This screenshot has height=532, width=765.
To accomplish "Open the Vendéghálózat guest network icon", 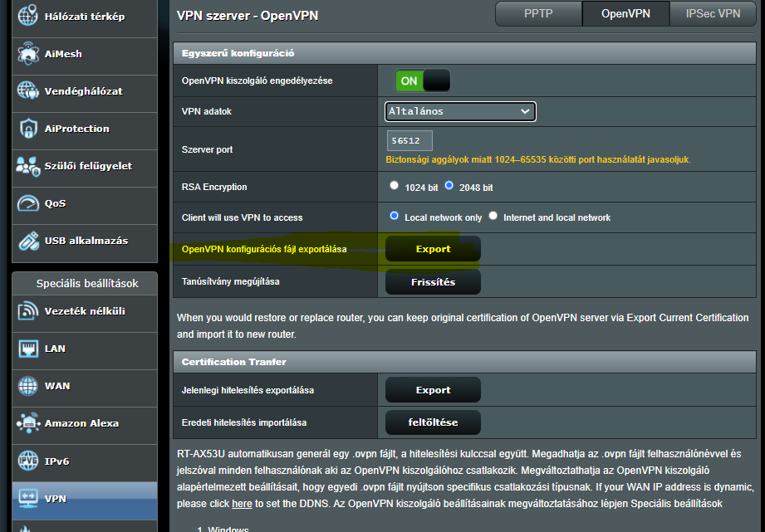I will [27, 90].
